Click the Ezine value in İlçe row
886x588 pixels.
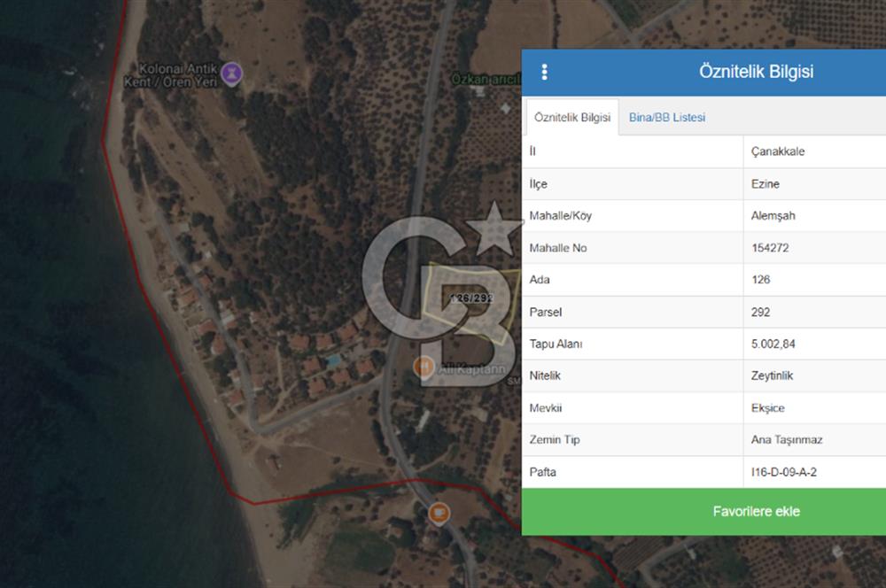(x=766, y=184)
